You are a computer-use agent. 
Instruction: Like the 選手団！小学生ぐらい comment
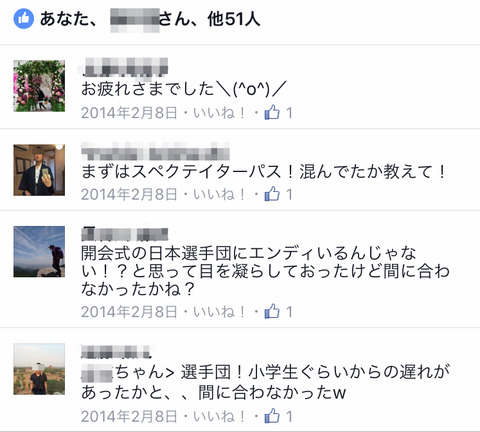[219, 416]
